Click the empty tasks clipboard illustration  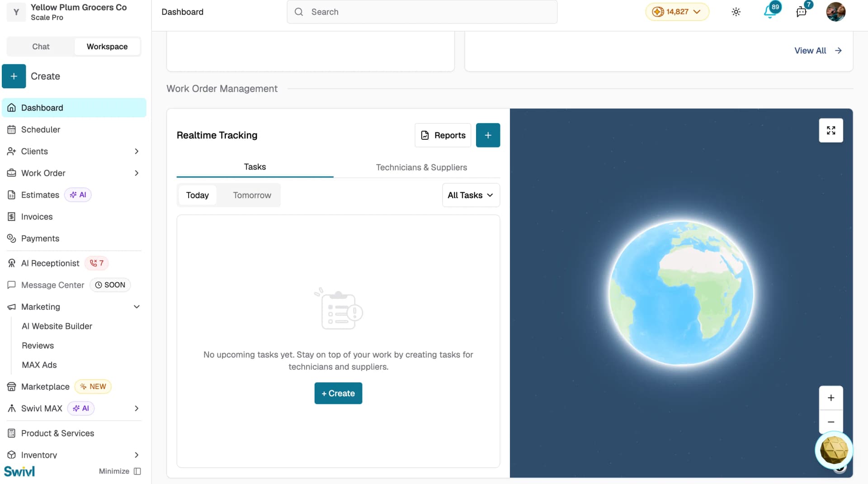click(x=338, y=309)
